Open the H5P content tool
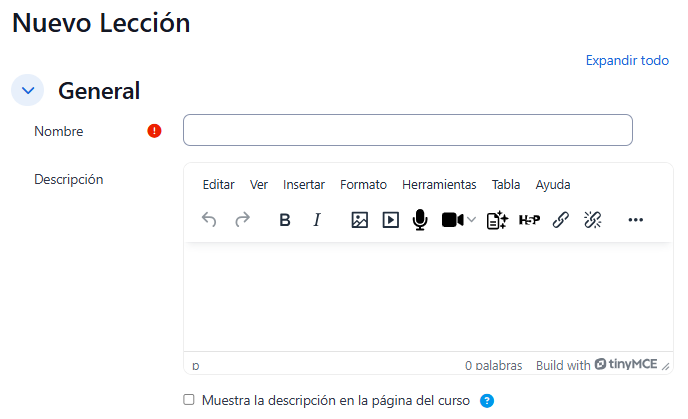688x419 pixels. 529,220
